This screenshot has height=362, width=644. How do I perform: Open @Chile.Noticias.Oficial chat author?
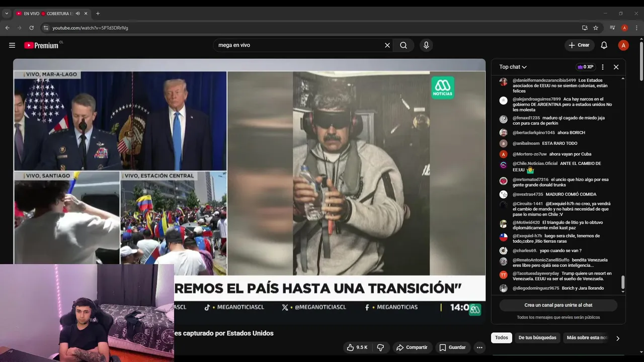click(535, 163)
